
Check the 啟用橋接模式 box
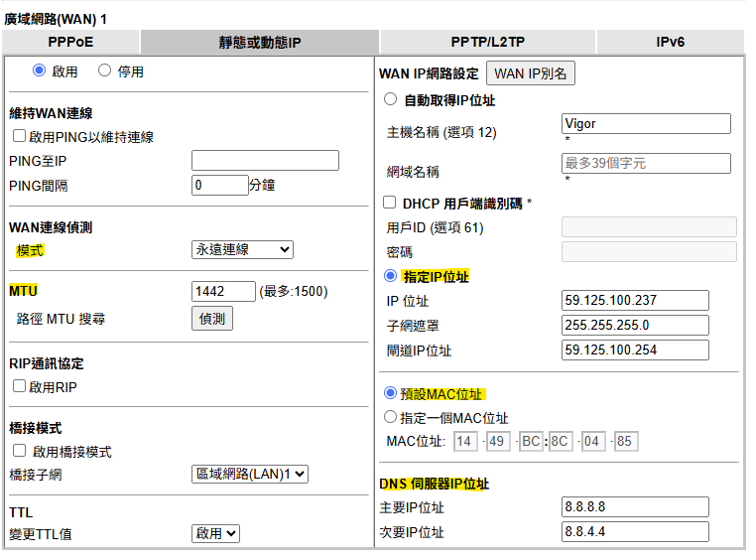click(x=19, y=451)
